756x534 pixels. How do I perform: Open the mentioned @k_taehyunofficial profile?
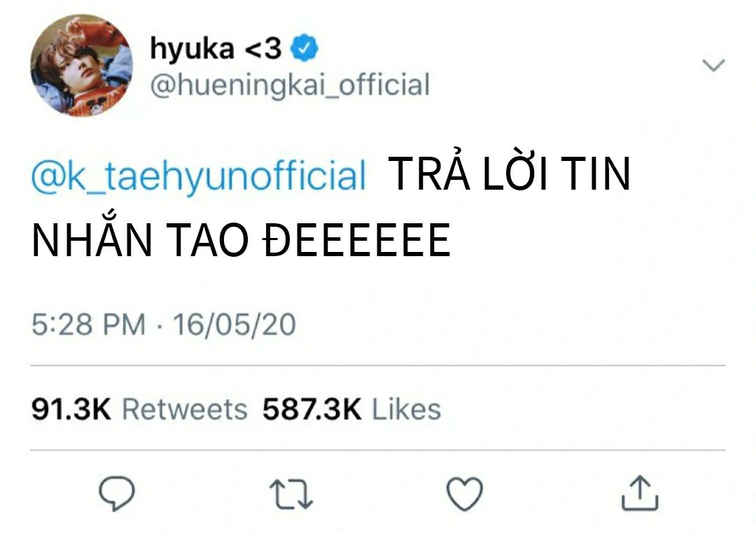198,176
